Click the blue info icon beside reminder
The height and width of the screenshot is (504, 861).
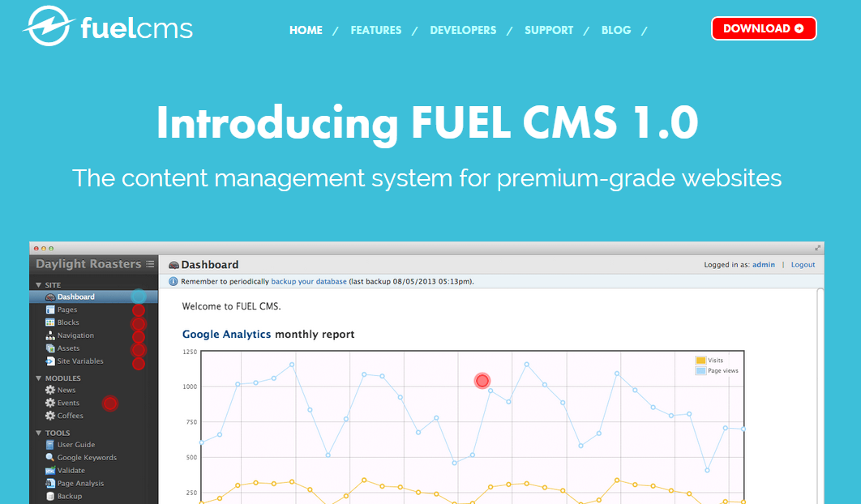(x=173, y=282)
